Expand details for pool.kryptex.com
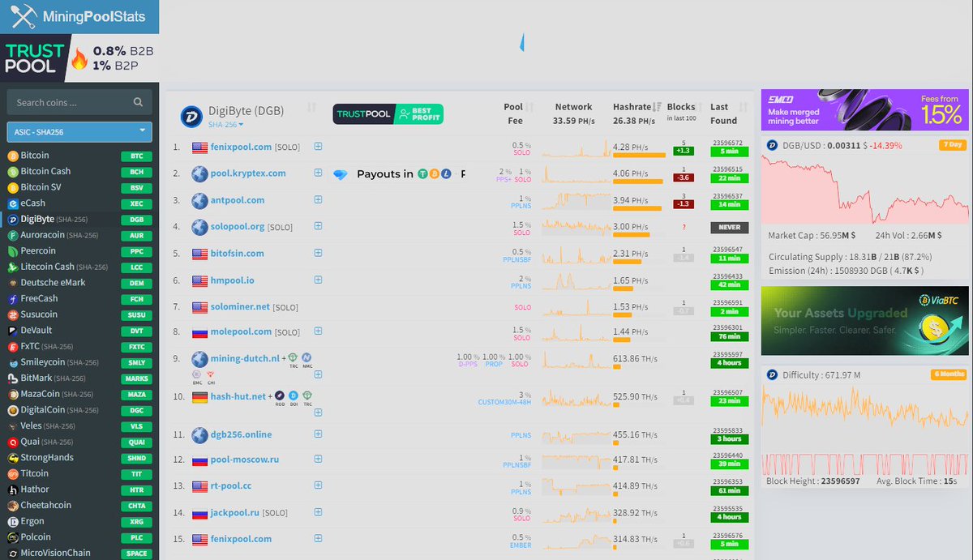The width and height of the screenshot is (973, 560). [x=318, y=173]
